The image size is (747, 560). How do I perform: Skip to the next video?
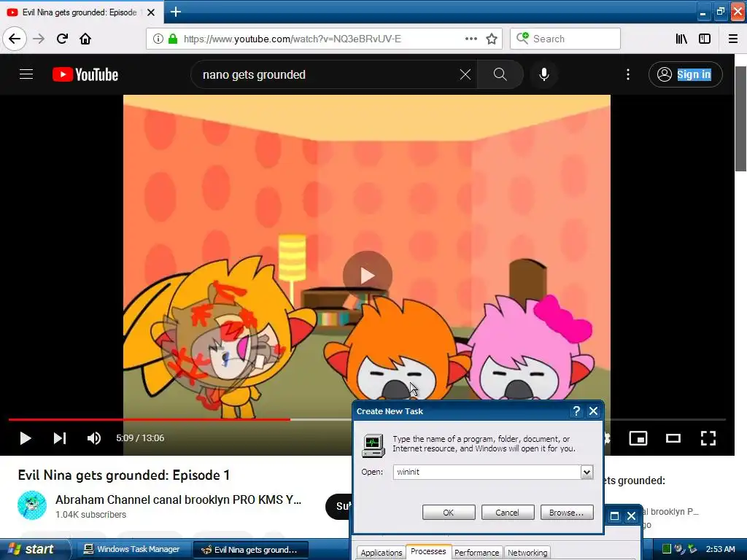coord(60,438)
